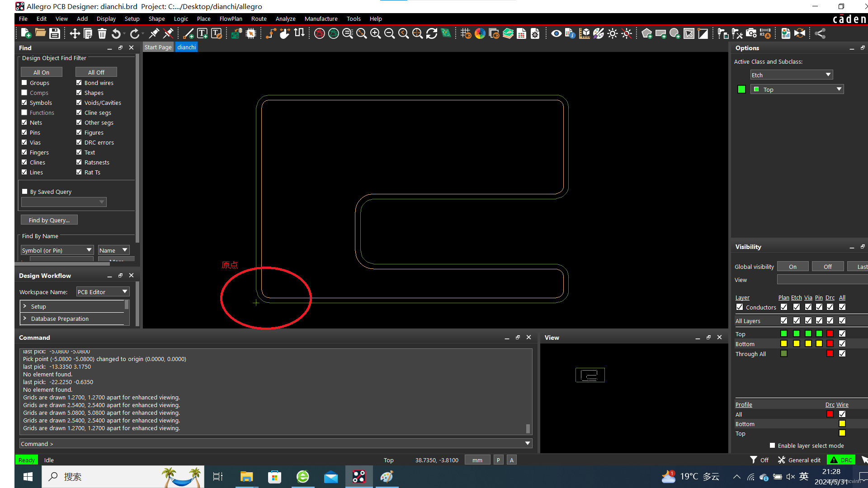Image resolution: width=868 pixels, height=488 pixels.
Task: Toggle the Groups find filter checkbox
Action: [x=24, y=83]
